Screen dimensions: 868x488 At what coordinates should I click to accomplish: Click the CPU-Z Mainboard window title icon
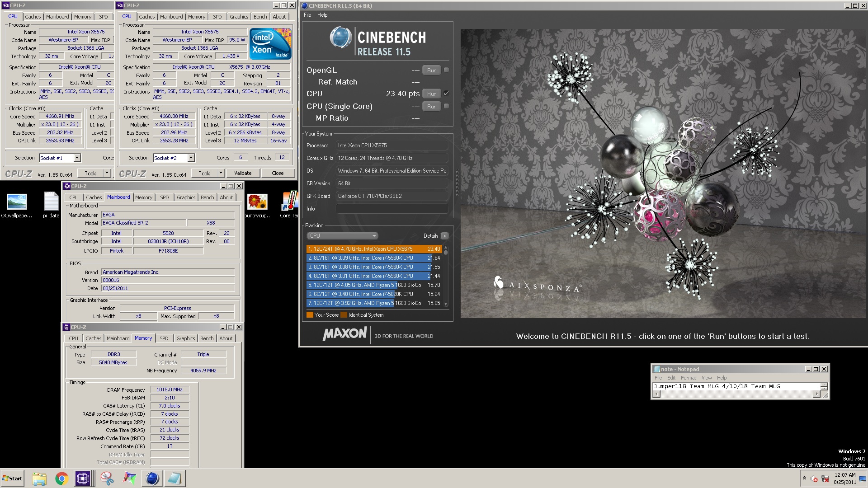click(x=67, y=186)
